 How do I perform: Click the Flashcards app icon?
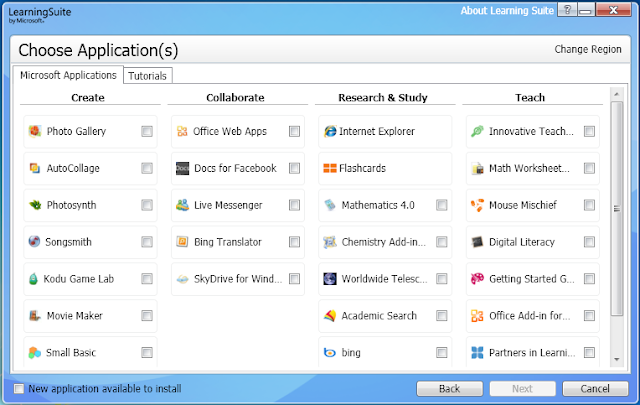(329, 168)
